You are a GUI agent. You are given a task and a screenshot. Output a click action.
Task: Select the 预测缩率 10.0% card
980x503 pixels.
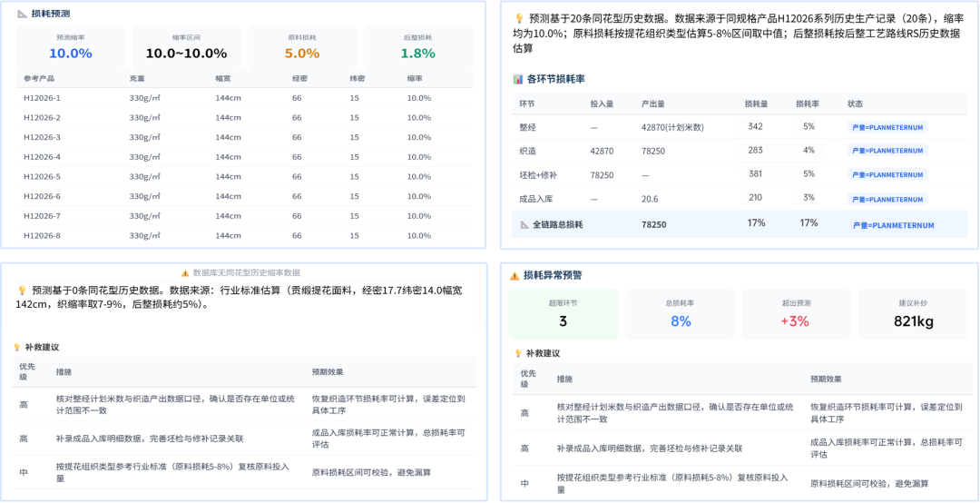[71, 47]
